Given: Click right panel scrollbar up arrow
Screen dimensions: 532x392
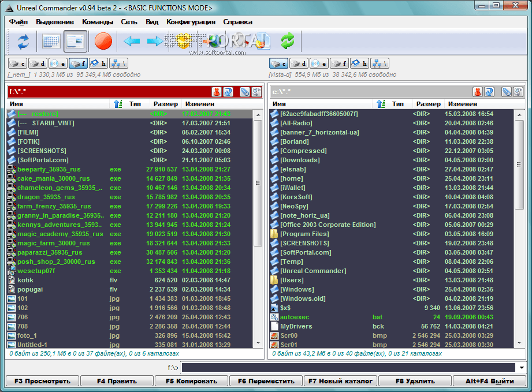Looking at the screenshot, I should pos(519,115).
